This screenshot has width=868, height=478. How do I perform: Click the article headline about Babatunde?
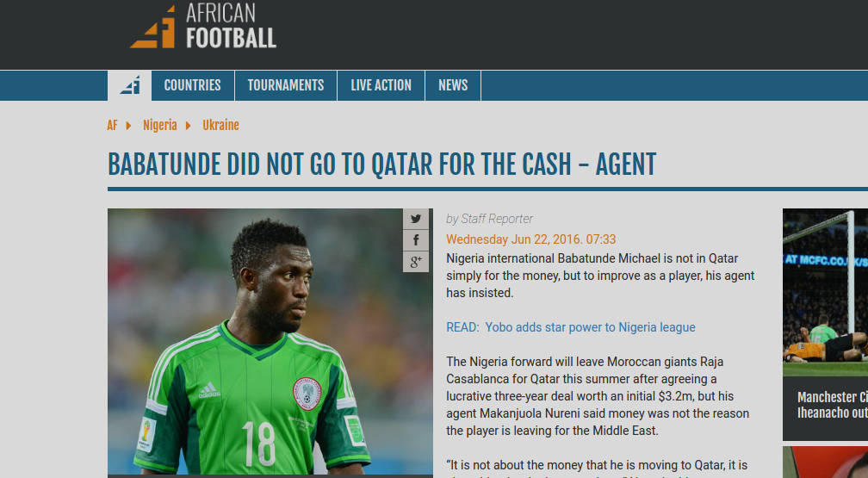point(382,165)
